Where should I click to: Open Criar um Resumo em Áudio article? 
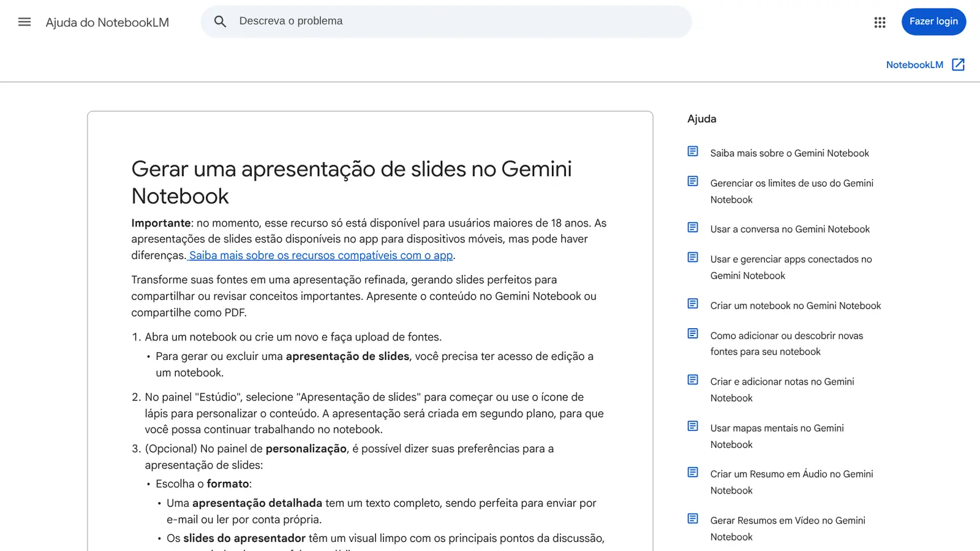[x=792, y=482]
